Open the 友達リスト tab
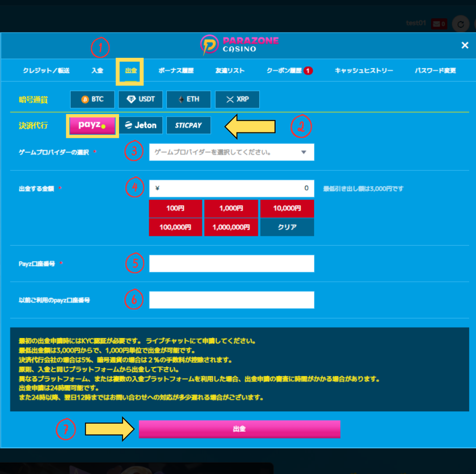 (230, 71)
